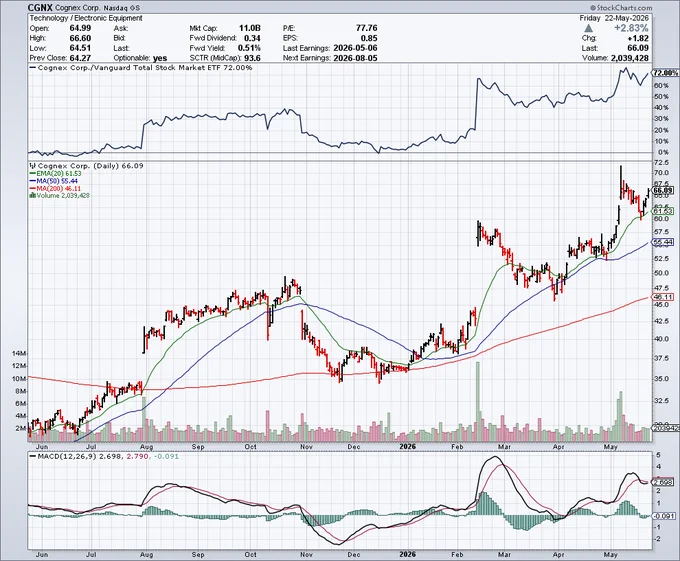
Task: Click the MA(200) 46.11 legend entry
Action: tap(55, 189)
